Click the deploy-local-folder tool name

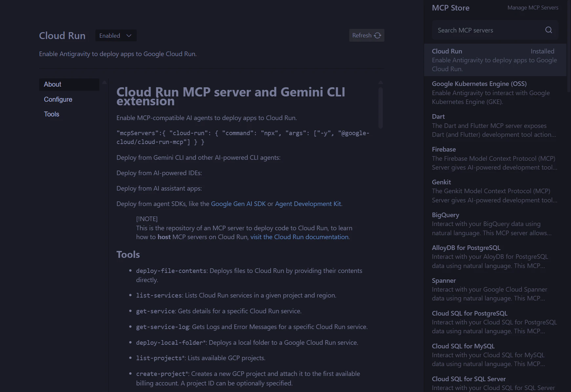coord(170,342)
